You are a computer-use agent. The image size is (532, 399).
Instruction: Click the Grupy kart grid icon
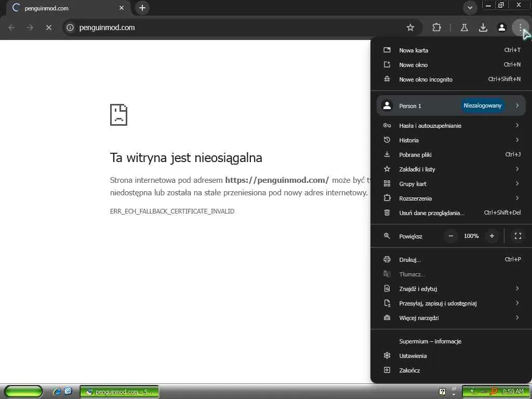click(x=387, y=183)
